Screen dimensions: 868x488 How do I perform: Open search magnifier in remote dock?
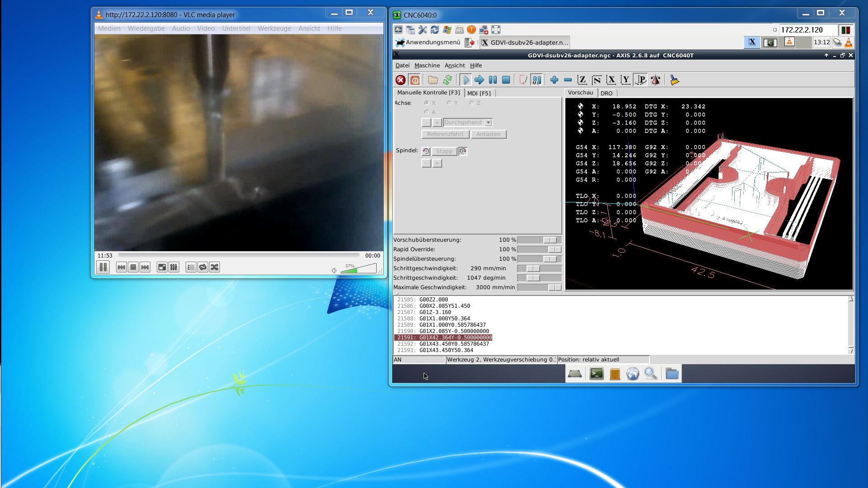(651, 374)
